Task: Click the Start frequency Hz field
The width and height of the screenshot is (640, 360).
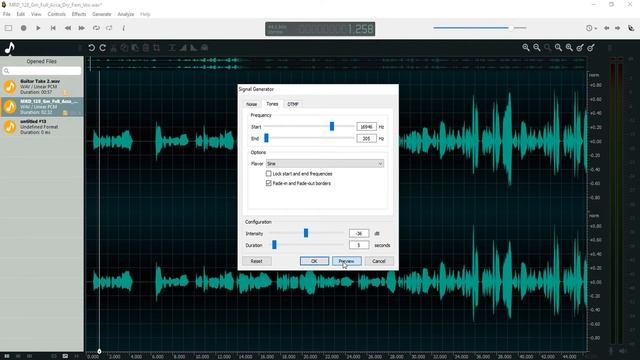Action: [366, 127]
